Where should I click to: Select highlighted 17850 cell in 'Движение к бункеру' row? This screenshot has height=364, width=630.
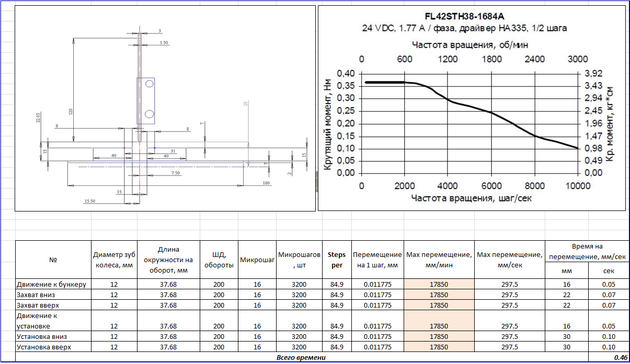click(439, 284)
